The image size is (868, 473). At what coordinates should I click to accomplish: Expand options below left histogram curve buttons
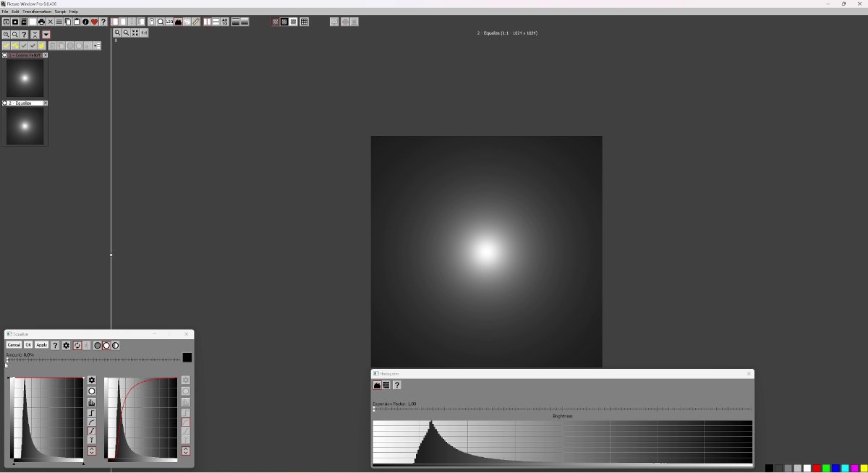click(92, 451)
